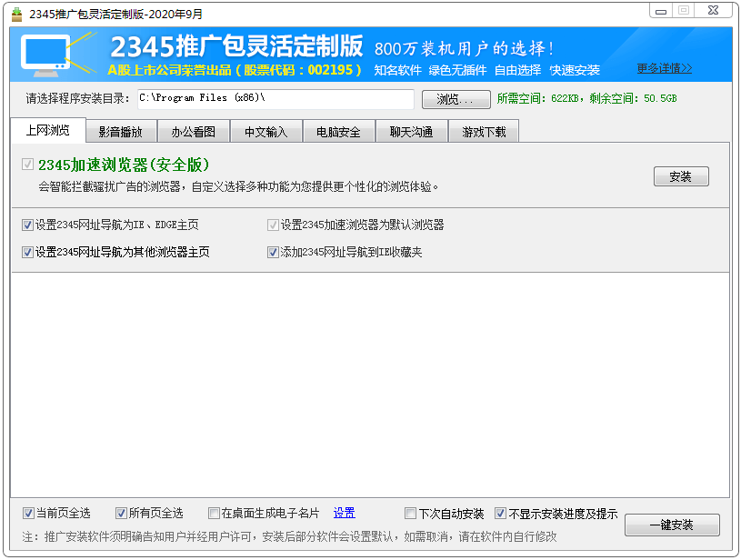The image size is (741, 560).
Task: Click the installer app icon in title bar
Action: [x=16, y=15]
